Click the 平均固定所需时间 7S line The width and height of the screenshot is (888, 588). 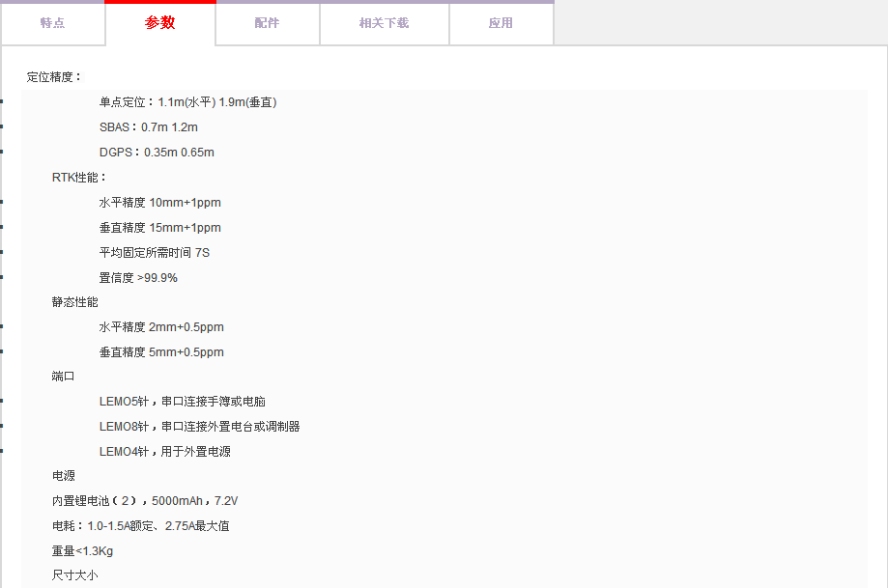pos(154,253)
